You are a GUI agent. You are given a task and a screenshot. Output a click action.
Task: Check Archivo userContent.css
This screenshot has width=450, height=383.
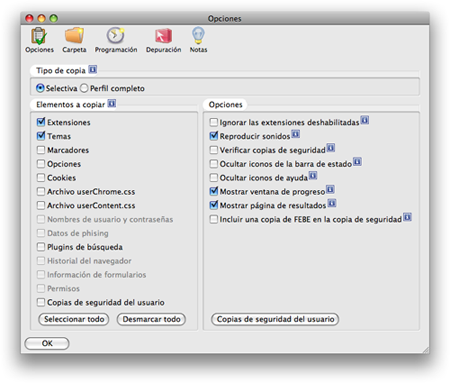click(x=41, y=205)
